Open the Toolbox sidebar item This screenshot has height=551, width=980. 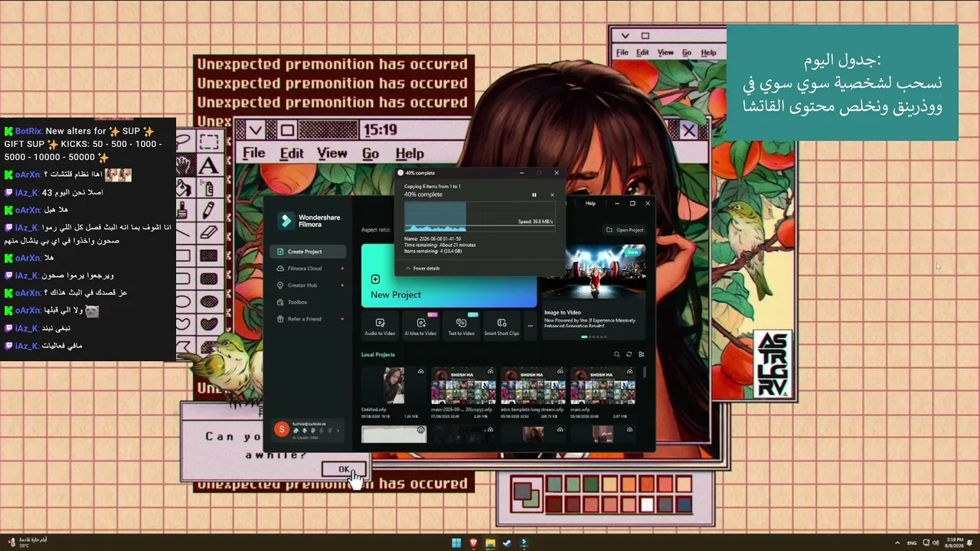pos(308,302)
